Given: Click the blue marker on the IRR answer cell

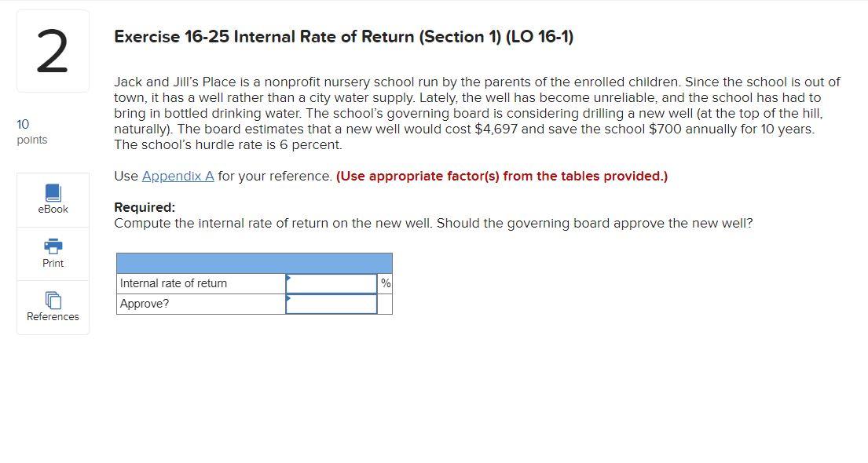Looking at the screenshot, I should (x=288, y=277).
